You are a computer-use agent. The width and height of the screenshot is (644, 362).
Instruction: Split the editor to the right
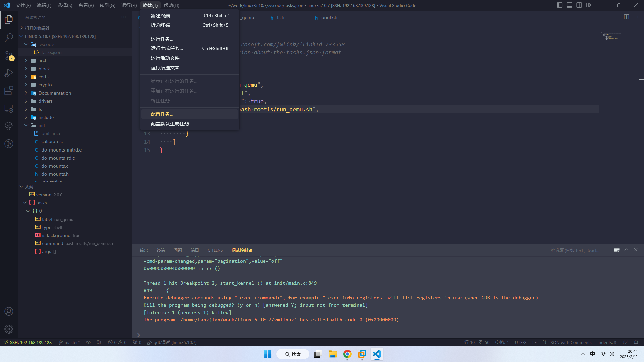click(x=626, y=17)
